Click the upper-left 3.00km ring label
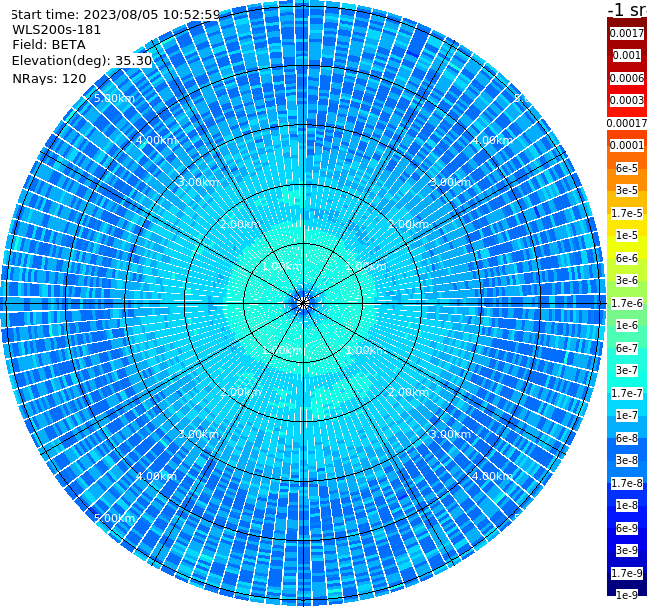Screen dimensions: 647x607 198,182
